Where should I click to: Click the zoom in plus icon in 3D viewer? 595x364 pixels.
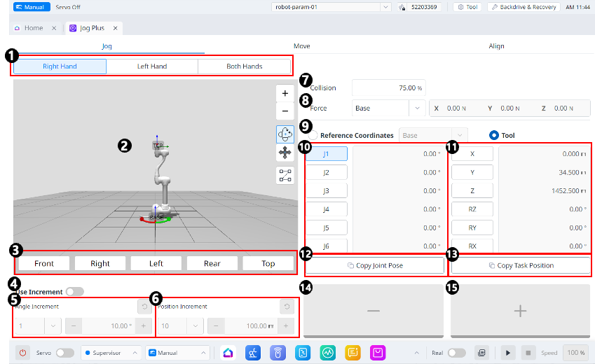point(285,94)
